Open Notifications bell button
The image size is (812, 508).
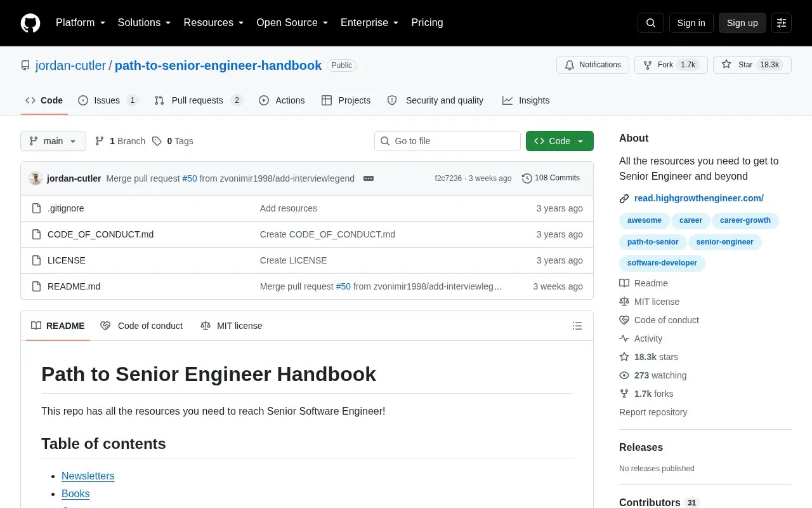coord(593,65)
